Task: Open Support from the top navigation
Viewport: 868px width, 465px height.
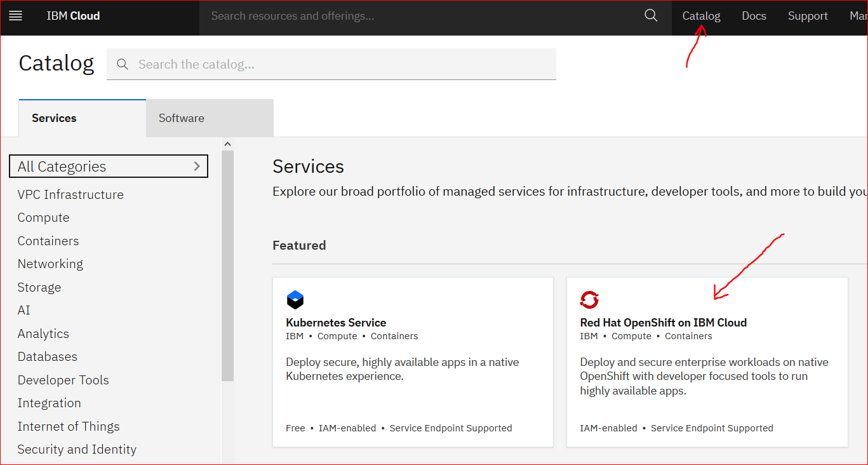Action: [808, 15]
